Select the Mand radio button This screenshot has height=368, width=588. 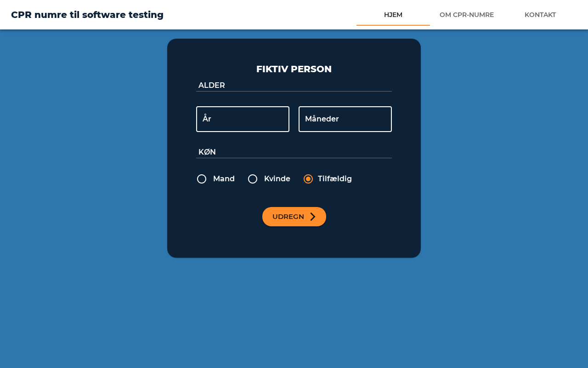pyautogui.click(x=202, y=179)
